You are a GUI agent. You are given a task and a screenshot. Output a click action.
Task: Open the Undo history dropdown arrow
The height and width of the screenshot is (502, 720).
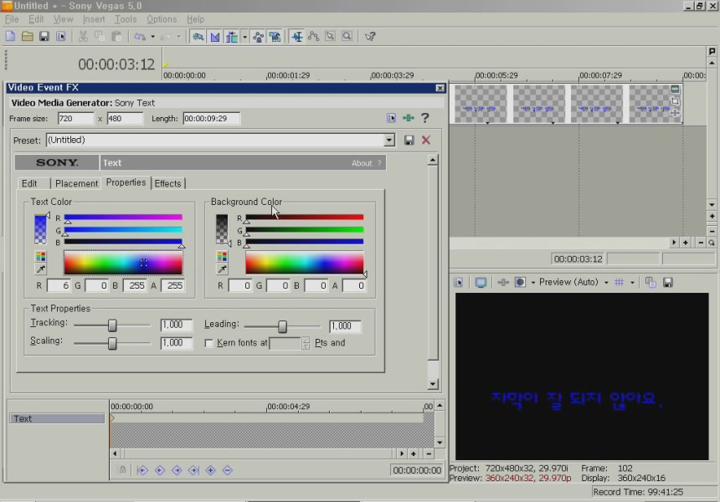(153, 36)
